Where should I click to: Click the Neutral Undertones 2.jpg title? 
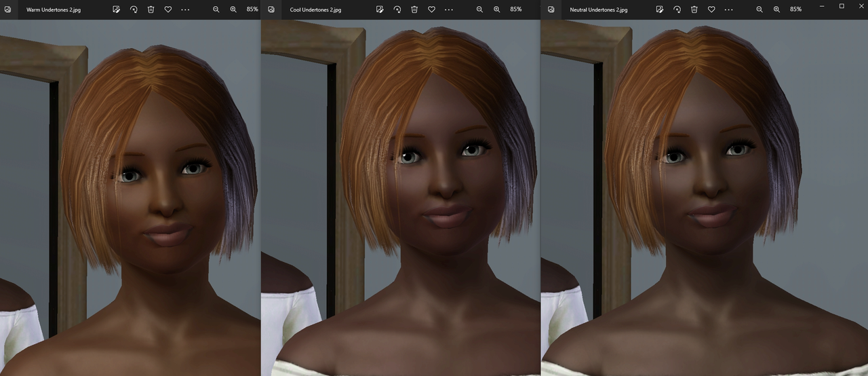tap(599, 10)
